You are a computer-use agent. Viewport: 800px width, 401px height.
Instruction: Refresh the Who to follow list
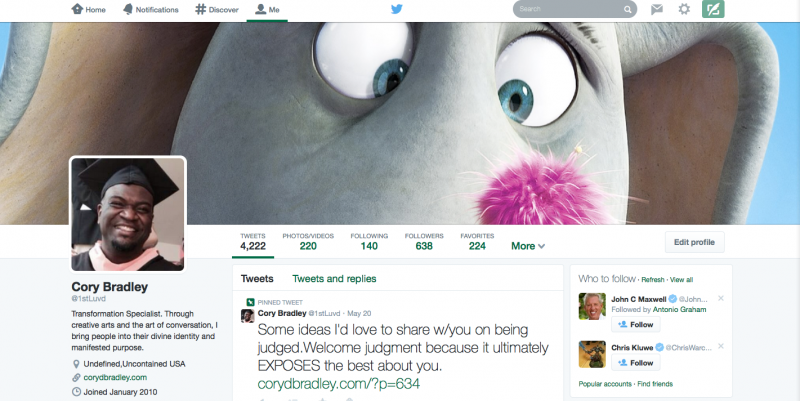click(x=652, y=280)
